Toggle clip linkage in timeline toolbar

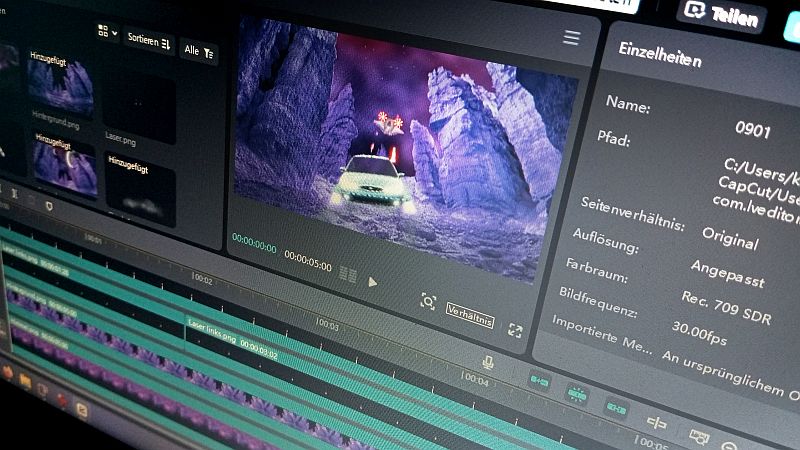click(x=616, y=407)
